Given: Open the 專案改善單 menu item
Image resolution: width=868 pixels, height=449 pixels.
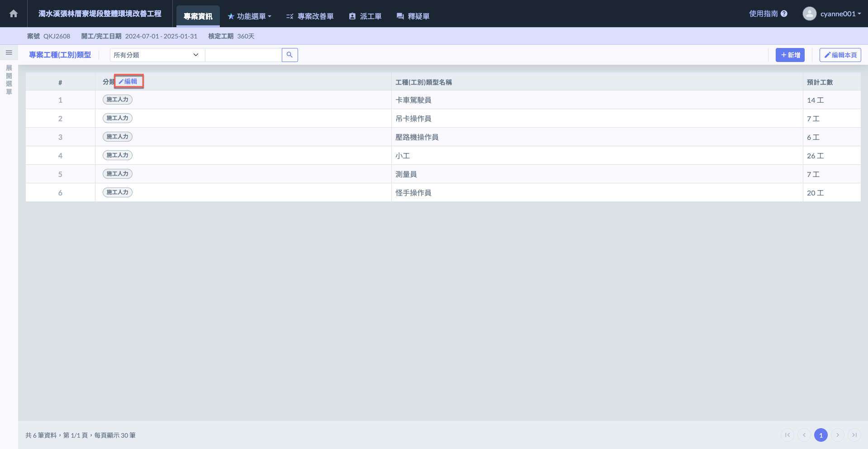Looking at the screenshot, I should coord(310,16).
